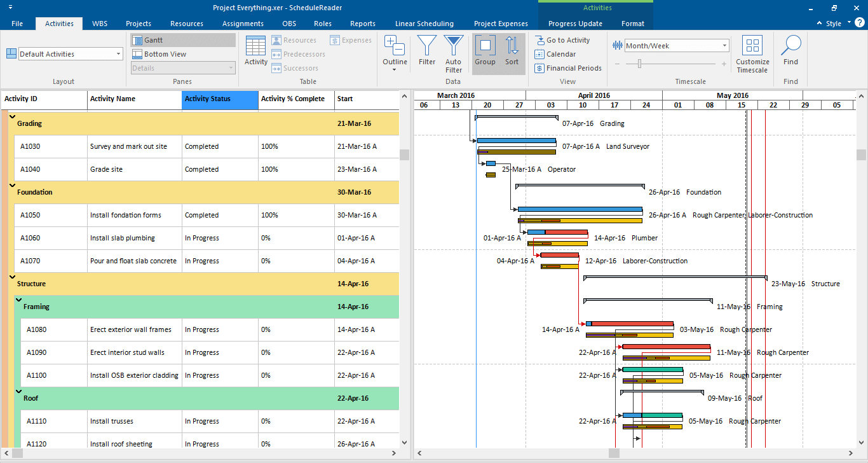Open the Activity details pane
868x463 pixels.
click(x=255, y=51)
